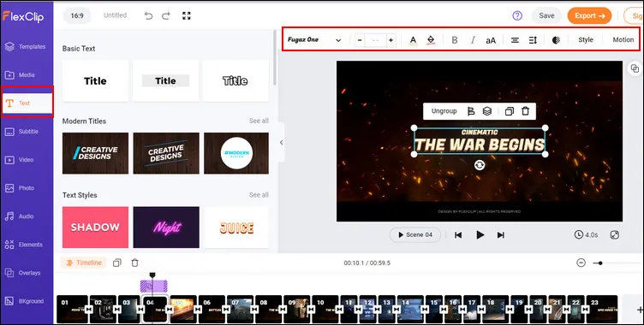Open the Elements sidebar tab
This screenshot has width=644, height=325.
[x=27, y=245]
